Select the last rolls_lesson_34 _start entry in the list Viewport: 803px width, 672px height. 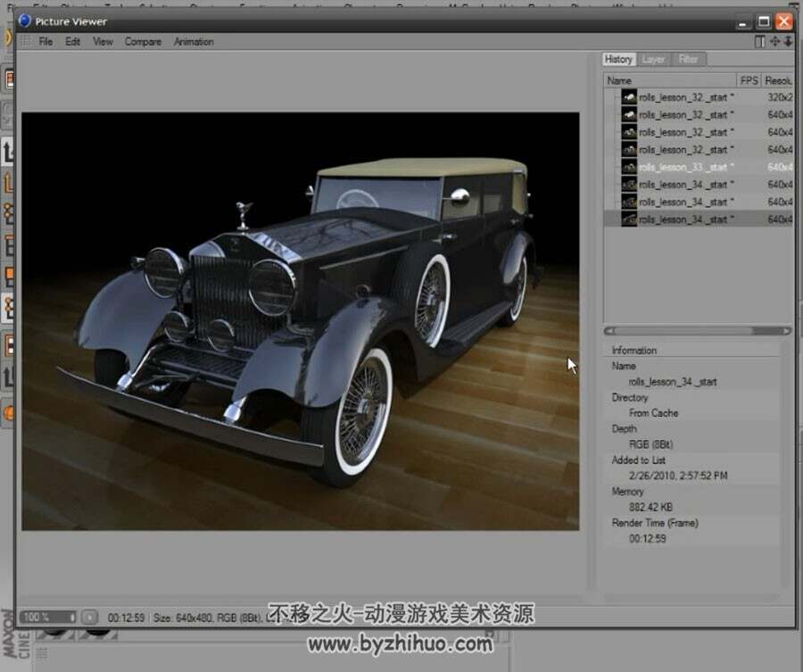pyautogui.click(x=699, y=220)
